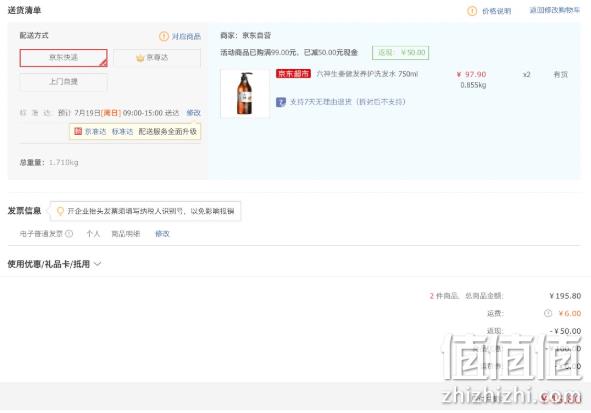Modify delivery time via 修改 link
Image resolution: width=591 pixels, height=413 pixels.
[x=193, y=113]
